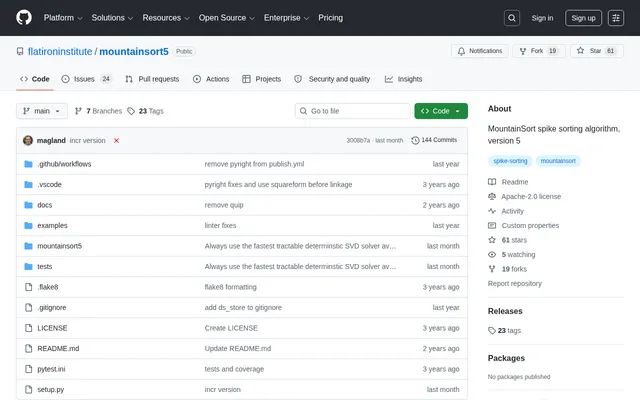The height and width of the screenshot is (400, 640).
Task: Click the setup.py file icon
Action: coord(28,389)
